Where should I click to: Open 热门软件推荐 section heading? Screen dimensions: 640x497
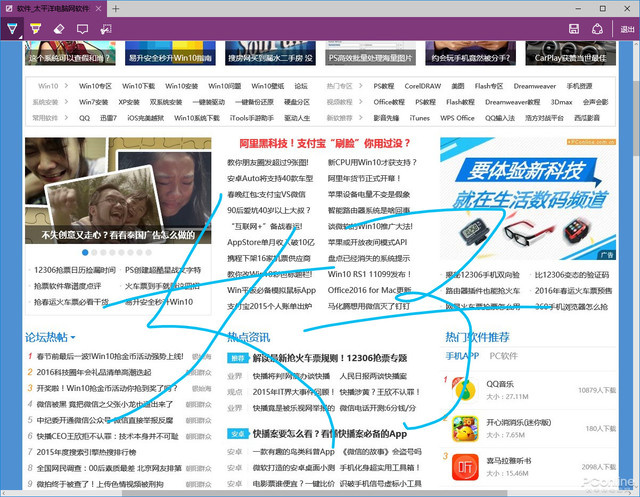pos(478,337)
